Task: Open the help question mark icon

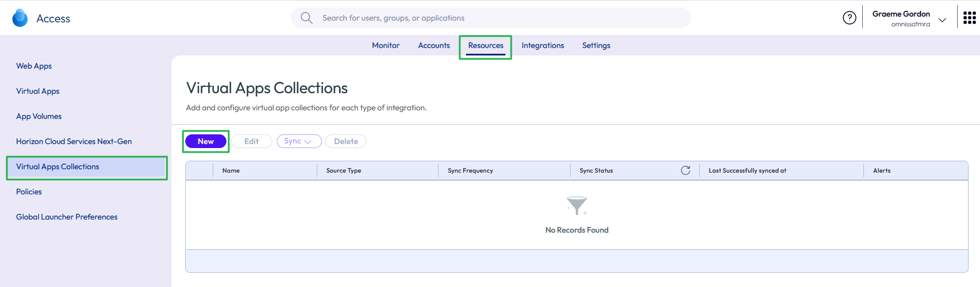Action: (x=849, y=18)
